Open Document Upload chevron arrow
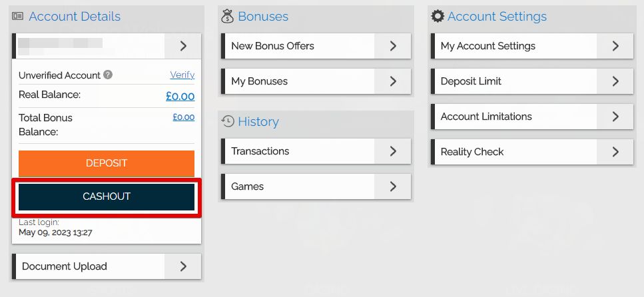The width and height of the screenshot is (644, 297). click(183, 266)
